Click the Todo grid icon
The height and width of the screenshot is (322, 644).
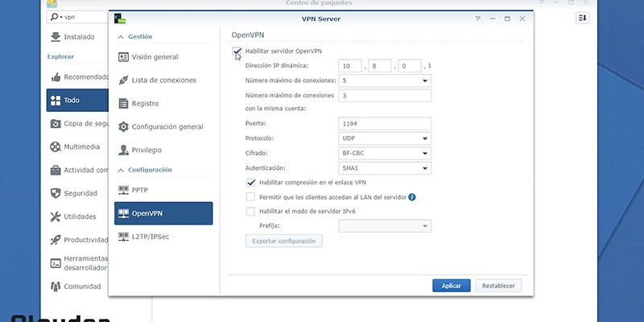(x=56, y=100)
